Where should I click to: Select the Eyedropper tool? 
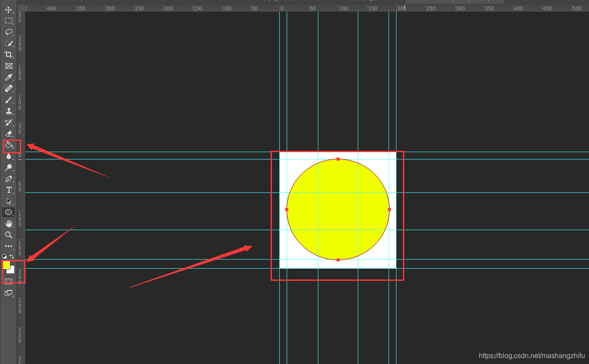click(x=8, y=77)
